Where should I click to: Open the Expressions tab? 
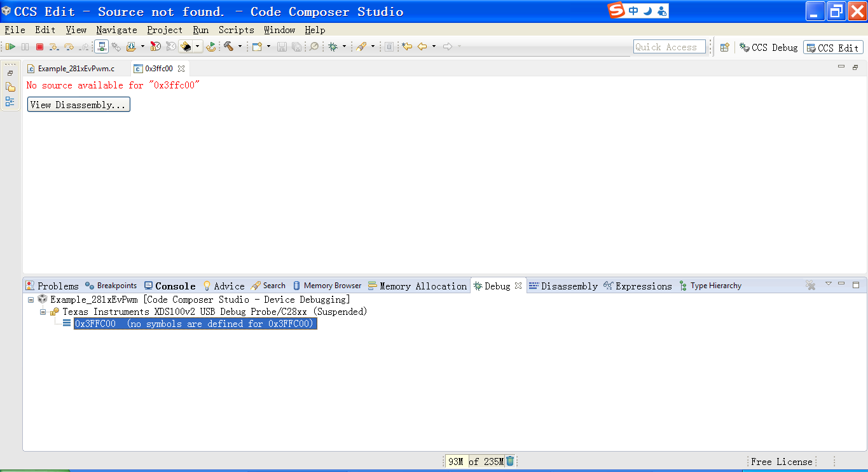[638, 286]
